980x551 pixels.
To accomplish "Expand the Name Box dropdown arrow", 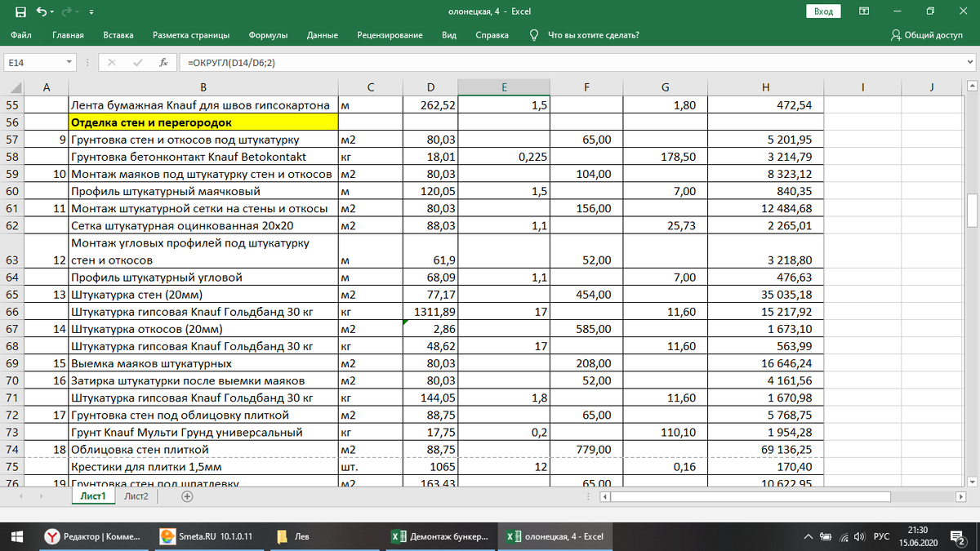I will point(68,63).
